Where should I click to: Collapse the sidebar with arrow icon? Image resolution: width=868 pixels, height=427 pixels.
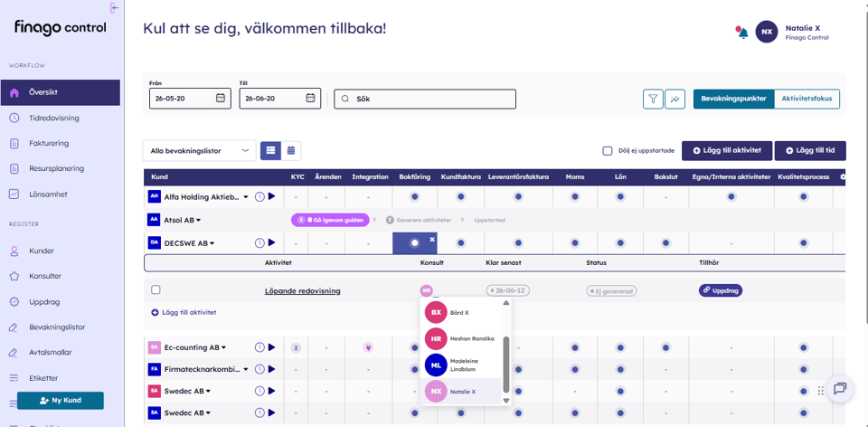point(115,8)
